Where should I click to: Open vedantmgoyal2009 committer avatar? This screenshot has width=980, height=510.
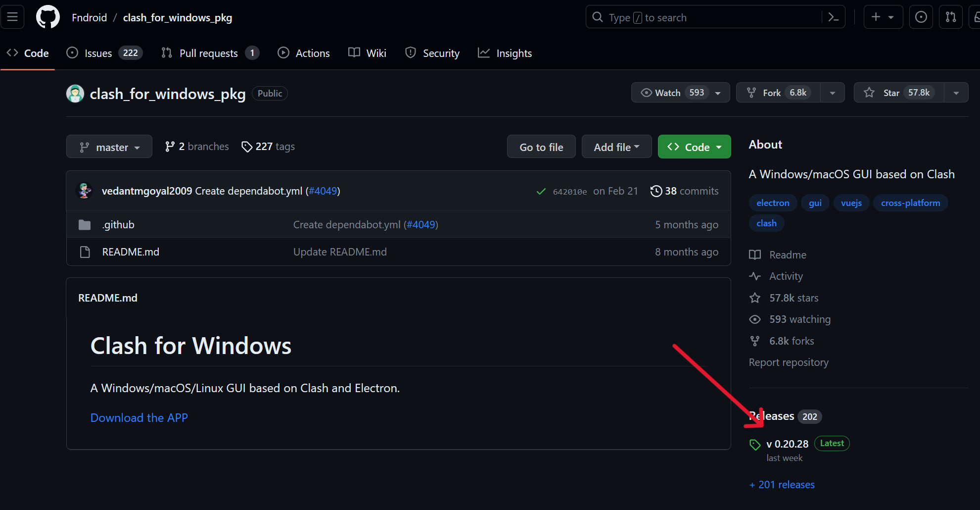(85, 191)
